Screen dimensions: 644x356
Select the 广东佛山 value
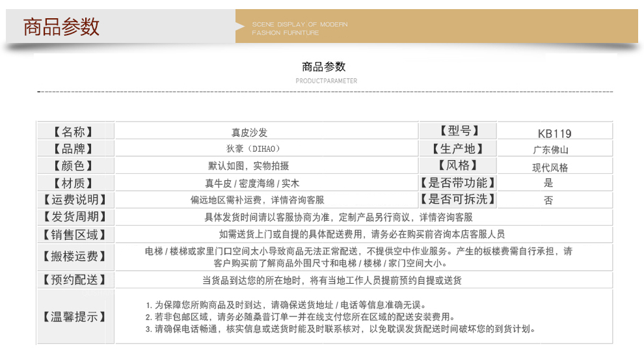coord(551,150)
